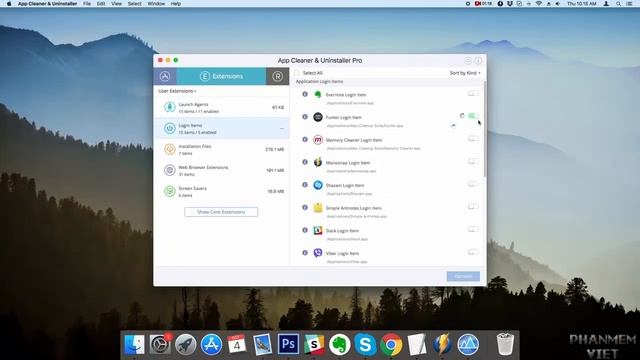Select the Web Browser Extensions row text

pyautogui.click(x=203, y=167)
